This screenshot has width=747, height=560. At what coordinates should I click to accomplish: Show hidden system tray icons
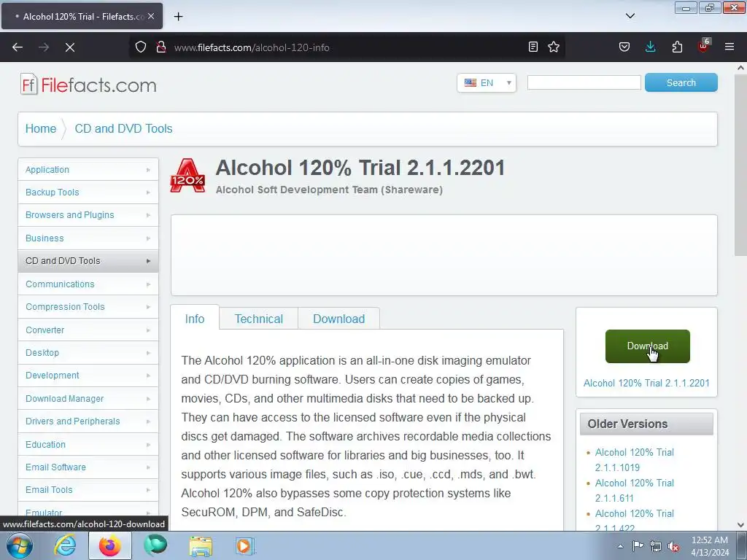coord(620,546)
